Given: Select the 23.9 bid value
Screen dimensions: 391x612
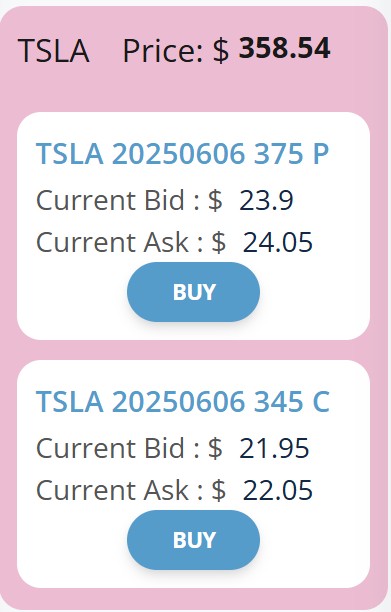Looking at the screenshot, I should [266, 201].
